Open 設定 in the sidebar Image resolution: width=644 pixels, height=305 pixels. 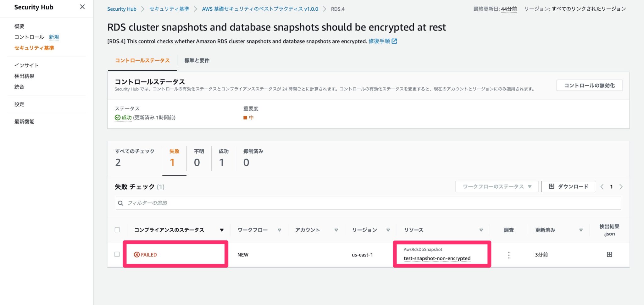pyautogui.click(x=19, y=104)
